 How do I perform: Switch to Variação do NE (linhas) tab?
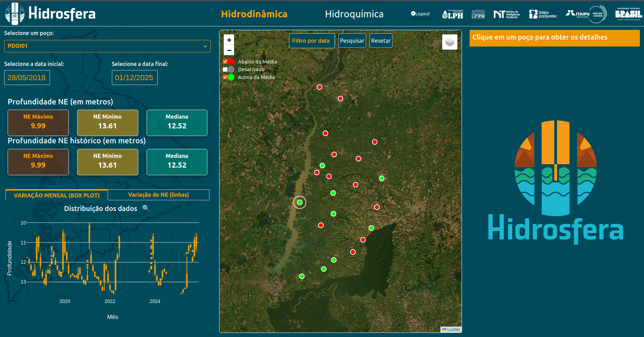[158, 195]
